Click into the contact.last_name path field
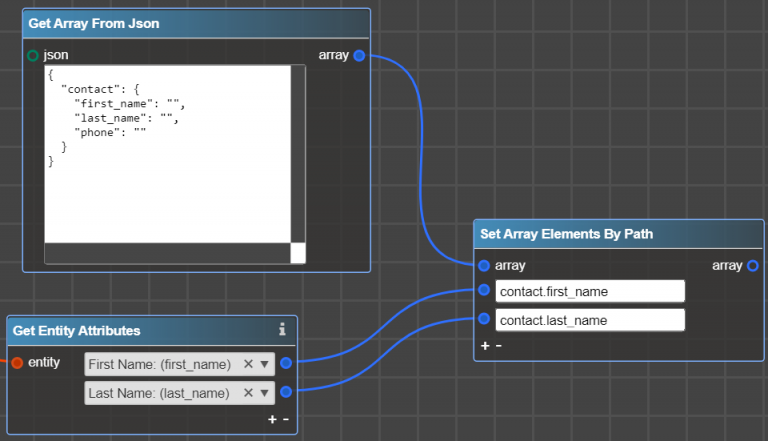This screenshot has width=768, height=441. tap(590, 320)
